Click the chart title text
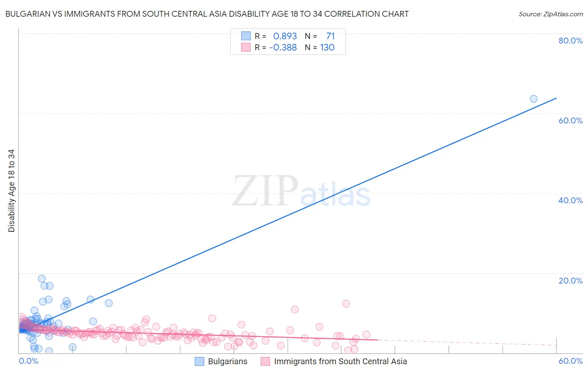 (x=207, y=14)
